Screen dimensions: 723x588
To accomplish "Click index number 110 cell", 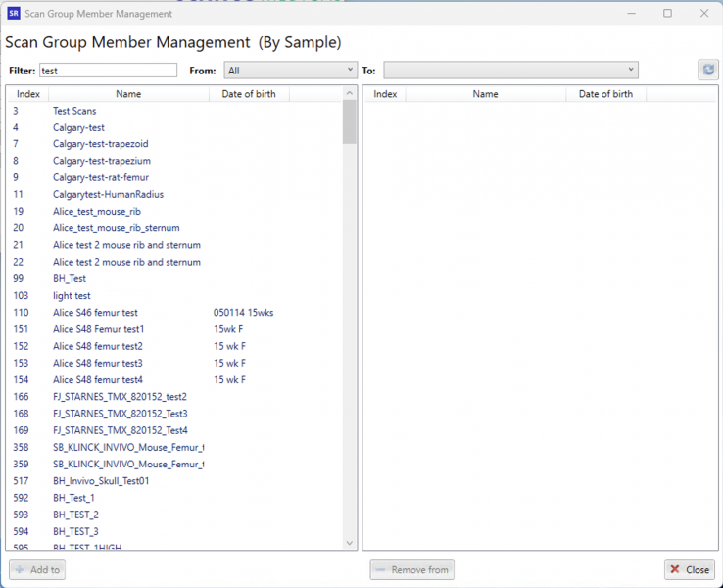I will point(21,313).
